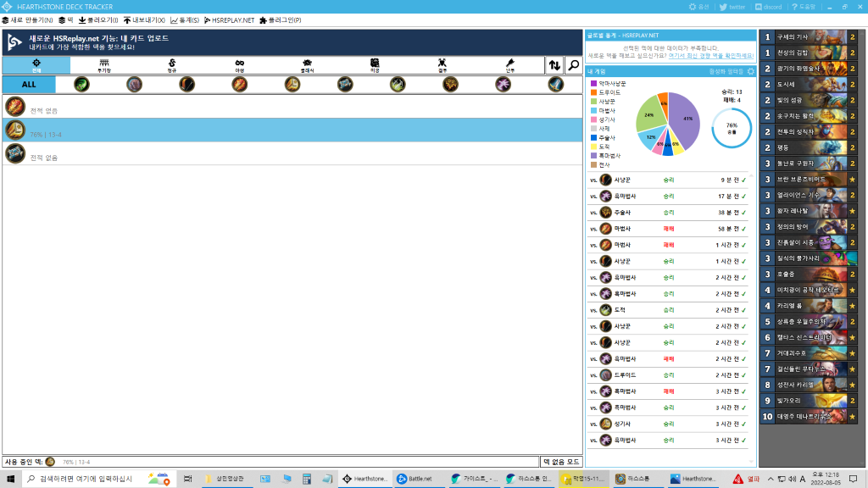Screen dimensions: 868x488
Task: Click card 왕자 레나탈 in deck list
Action: point(809,211)
